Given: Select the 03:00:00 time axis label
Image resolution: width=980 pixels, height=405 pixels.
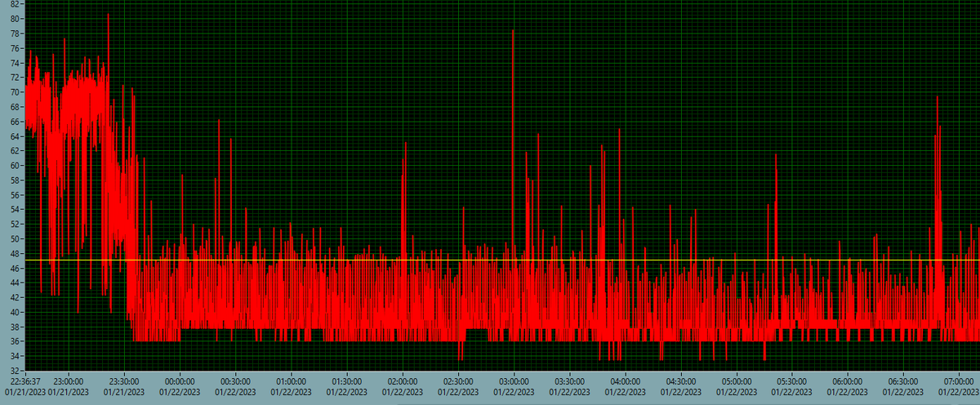Looking at the screenshot, I should pos(513,381).
